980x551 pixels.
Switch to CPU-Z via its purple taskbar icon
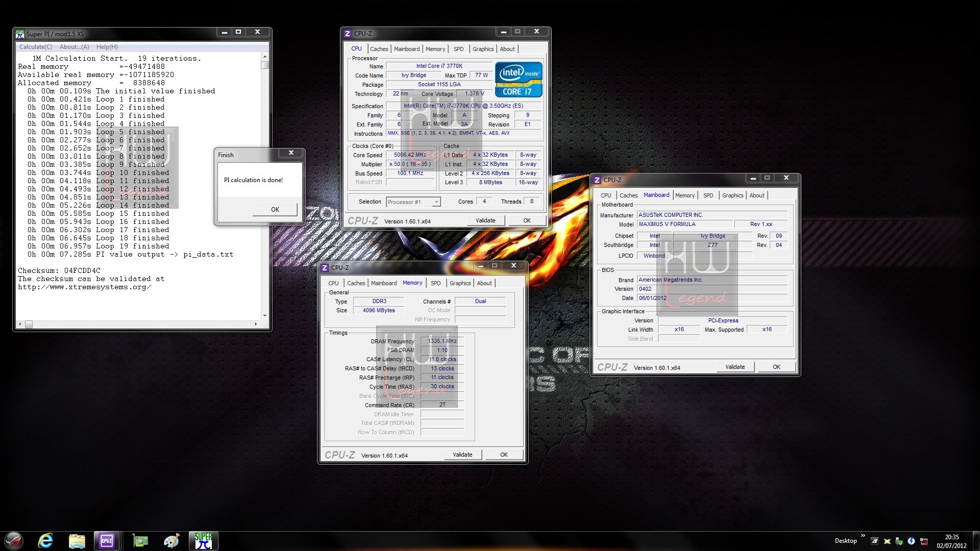tap(107, 541)
